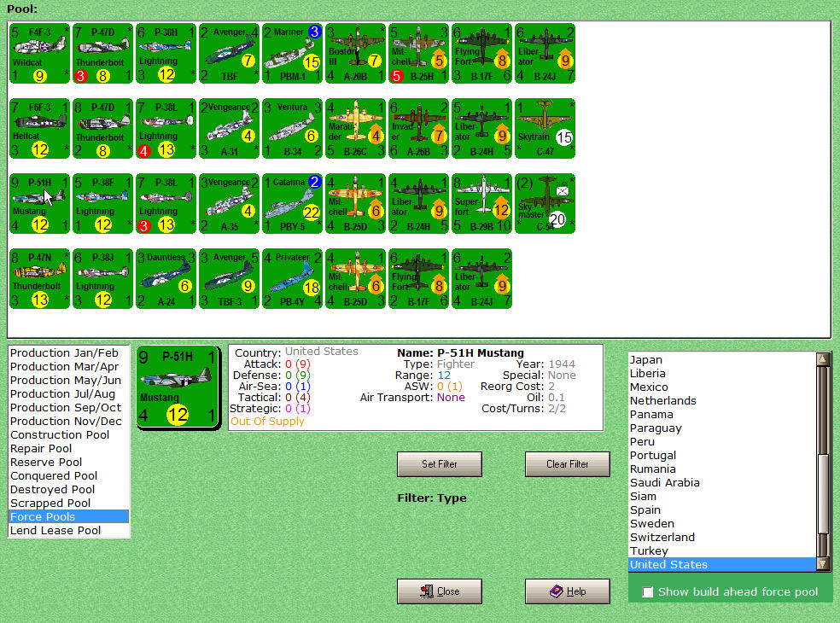
Task: Pick the Skytrain C-47 transport
Action: [x=545, y=129]
